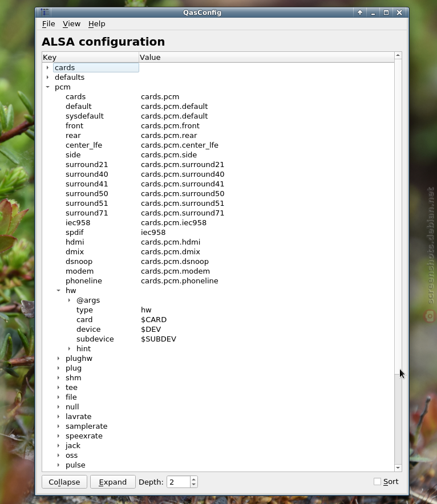Screen dimensions: 437x504
Task: Expand the oss node
Action: tap(58, 455)
